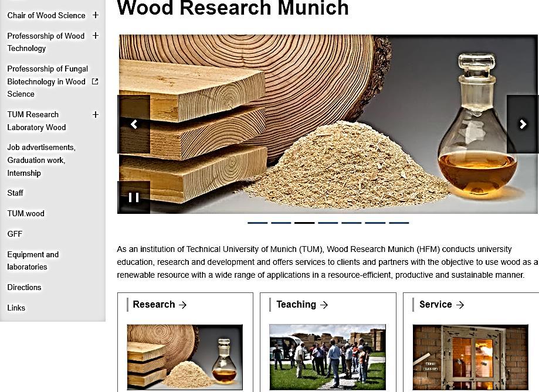Click the main wood and flask banner image
Viewport: 539px width, 392px height.
(328, 124)
